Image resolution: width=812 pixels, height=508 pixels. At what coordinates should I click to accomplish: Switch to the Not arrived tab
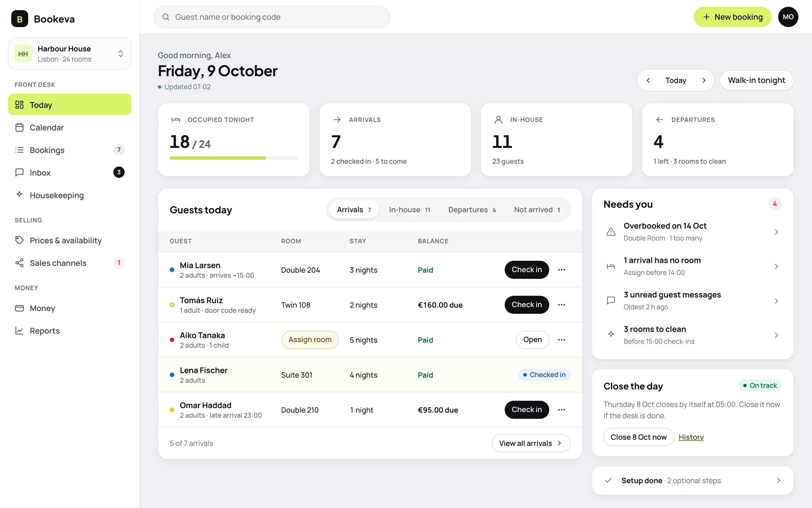point(537,210)
